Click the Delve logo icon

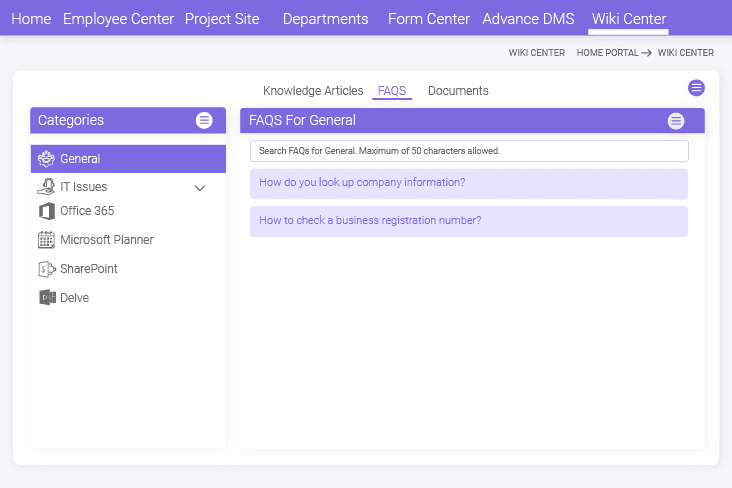point(47,297)
